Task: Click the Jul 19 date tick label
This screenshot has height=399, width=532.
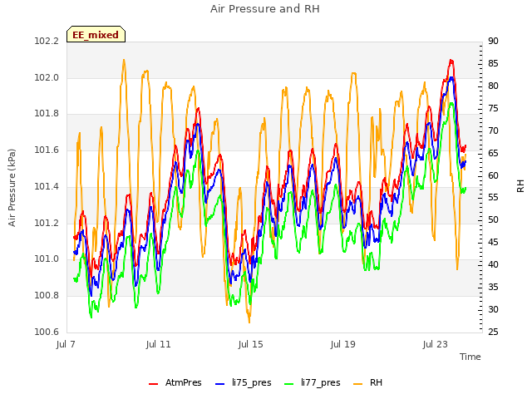Action: 343,344
